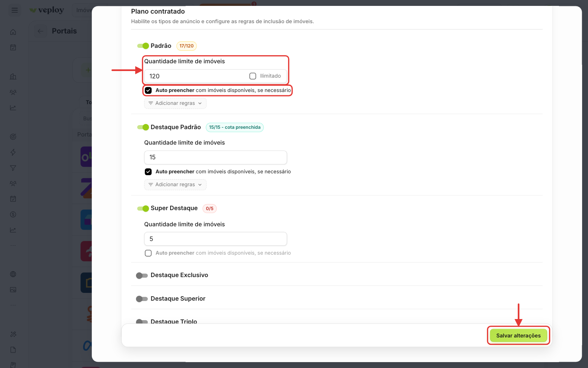The image size is (588, 368).
Task: Click the lightning bolt sidebar icon
Action: (x=13, y=152)
